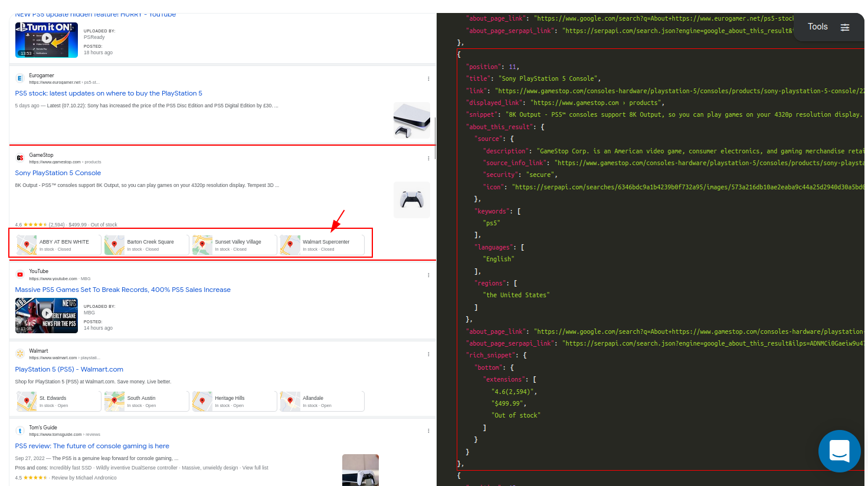Click the map thumbnail on Allandale card

tap(290, 400)
